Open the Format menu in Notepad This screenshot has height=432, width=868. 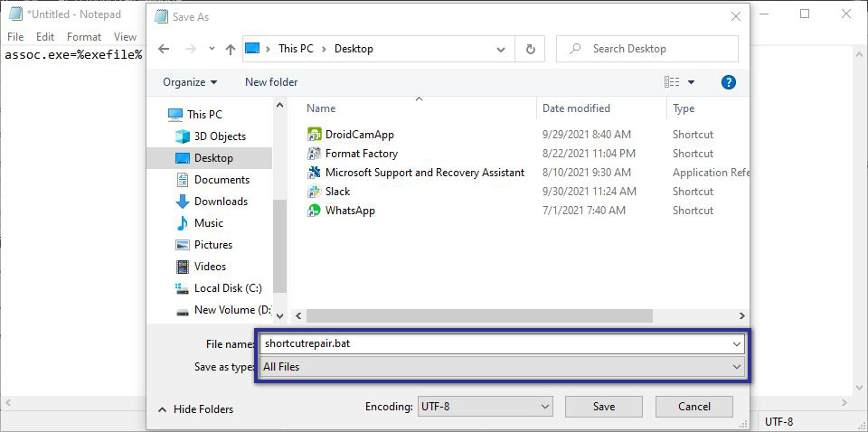84,37
